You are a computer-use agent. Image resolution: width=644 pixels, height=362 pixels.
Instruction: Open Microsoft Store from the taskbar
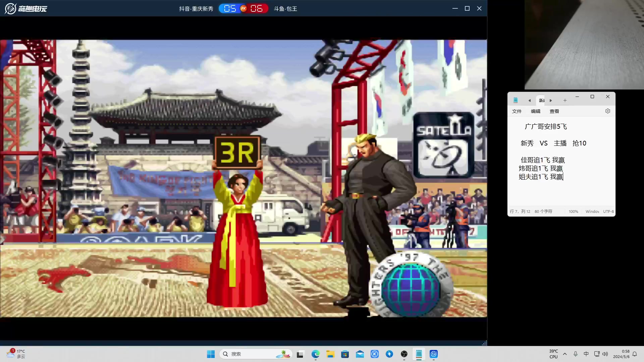pos(345,354)
